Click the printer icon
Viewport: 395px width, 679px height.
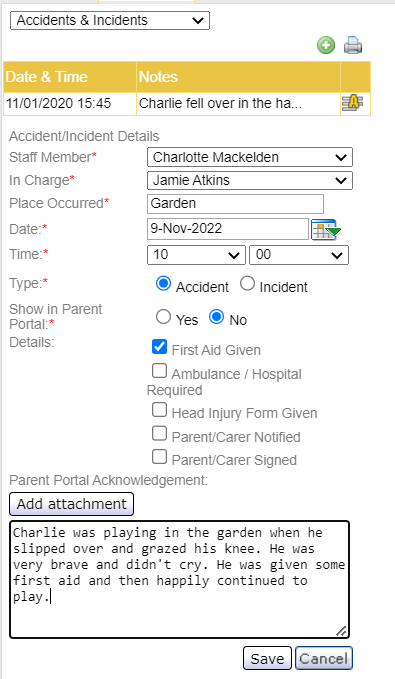coord(353,45)
